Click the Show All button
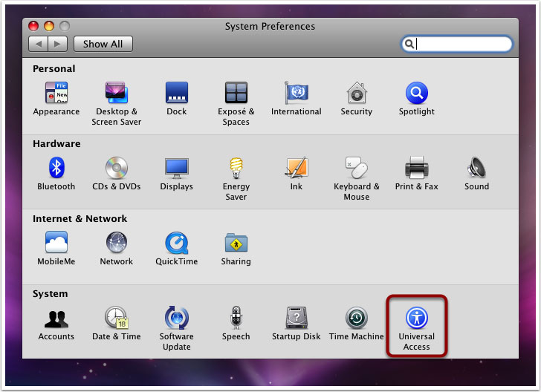541x392 pixels. point(103,44)
